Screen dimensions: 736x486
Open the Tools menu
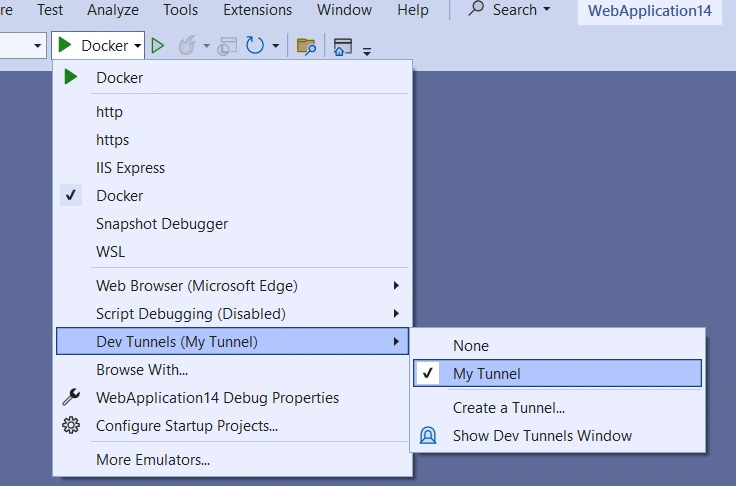pyautogui.click(x=180, y=10)
